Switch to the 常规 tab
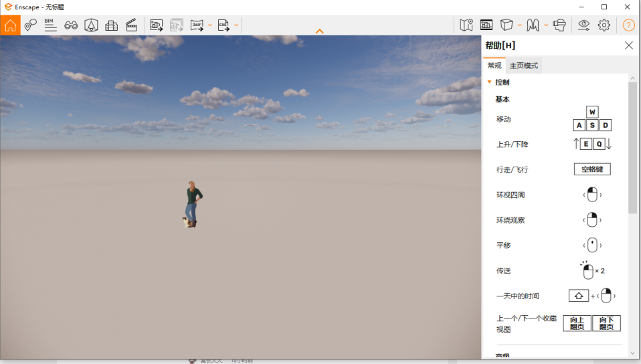Image resolution: width=641 pixels, height=364 pixels. (x=494, y=66)
